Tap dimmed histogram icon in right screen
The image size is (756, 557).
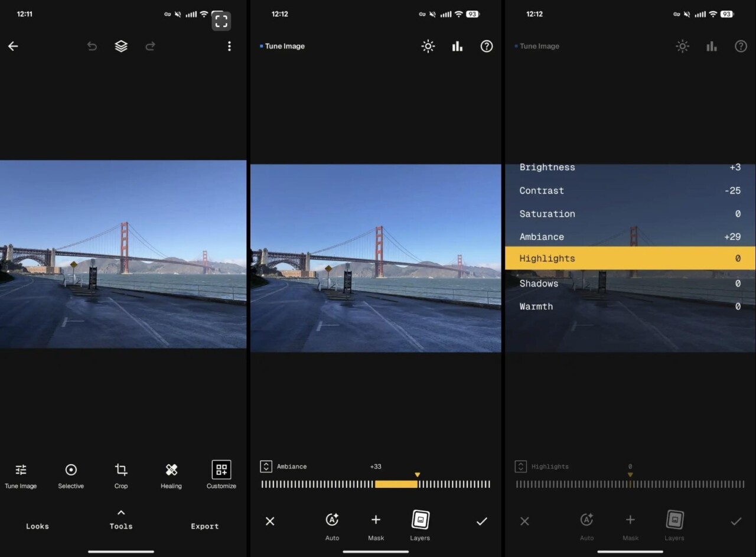point(712,46)
